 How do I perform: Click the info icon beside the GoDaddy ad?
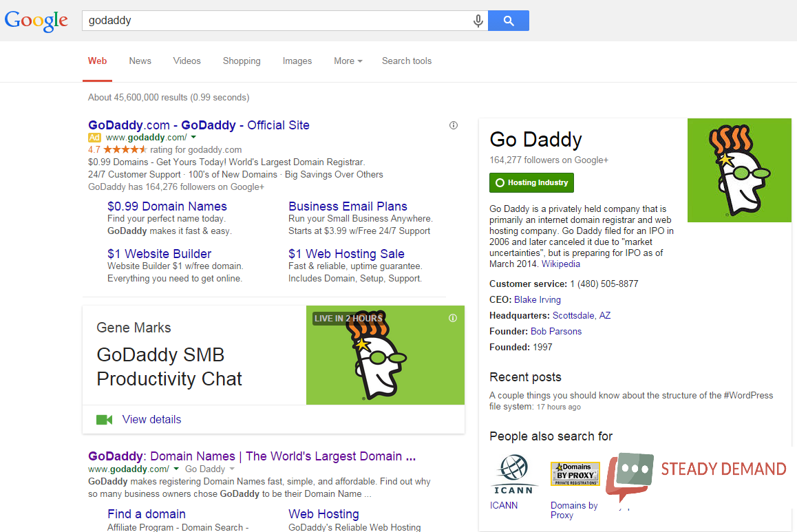click(x=453, y=125)
